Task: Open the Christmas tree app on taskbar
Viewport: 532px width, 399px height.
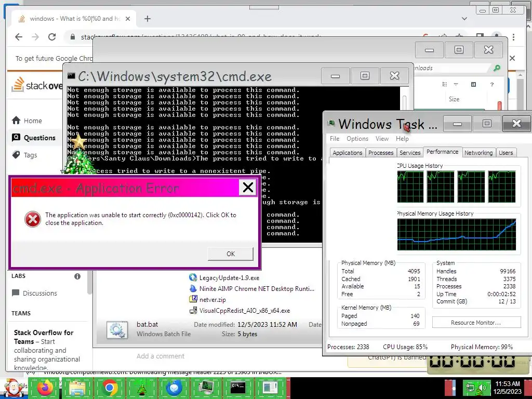Action: coord(141,388)
